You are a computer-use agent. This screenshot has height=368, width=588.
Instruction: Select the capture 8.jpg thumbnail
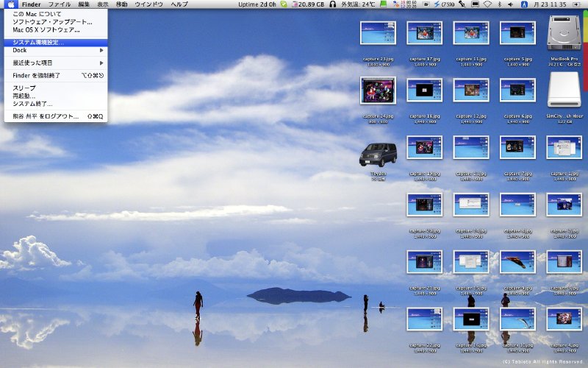[517, 205]
